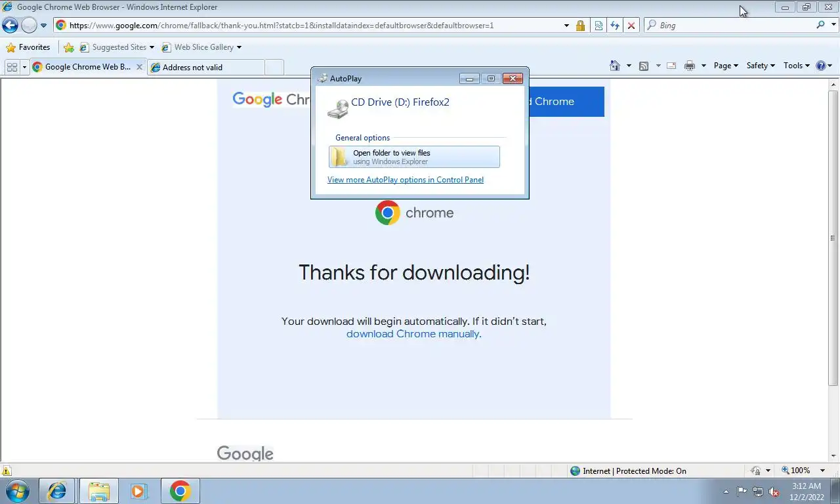840x504 pixels.
Task: Open the tab list dropdown arrow
Action: click(x=24, y=67)
